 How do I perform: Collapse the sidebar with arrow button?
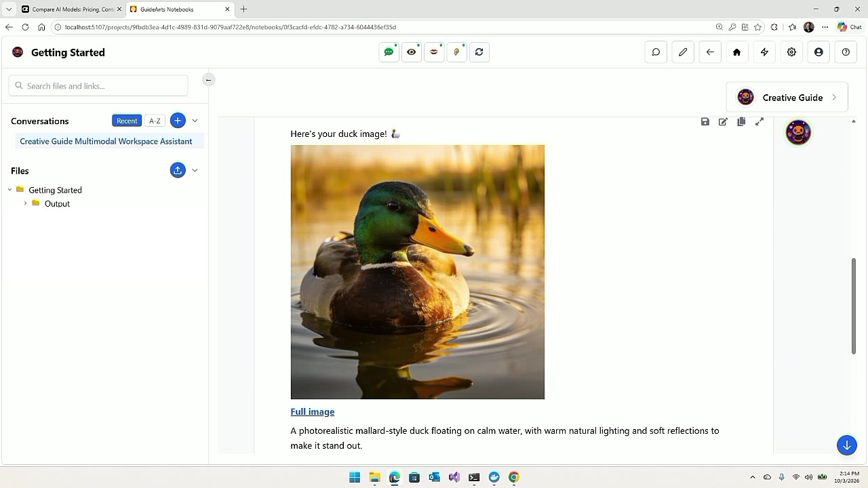click(209, 80)
